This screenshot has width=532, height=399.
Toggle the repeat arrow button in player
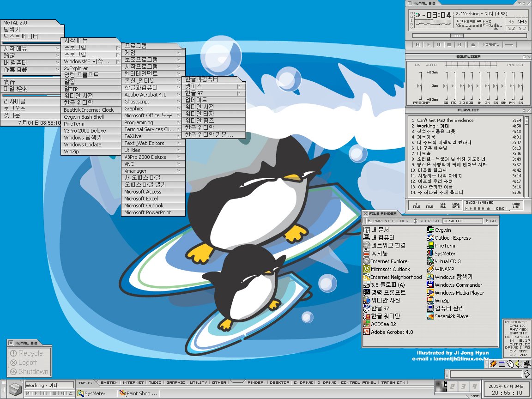[x=509, y=44]
